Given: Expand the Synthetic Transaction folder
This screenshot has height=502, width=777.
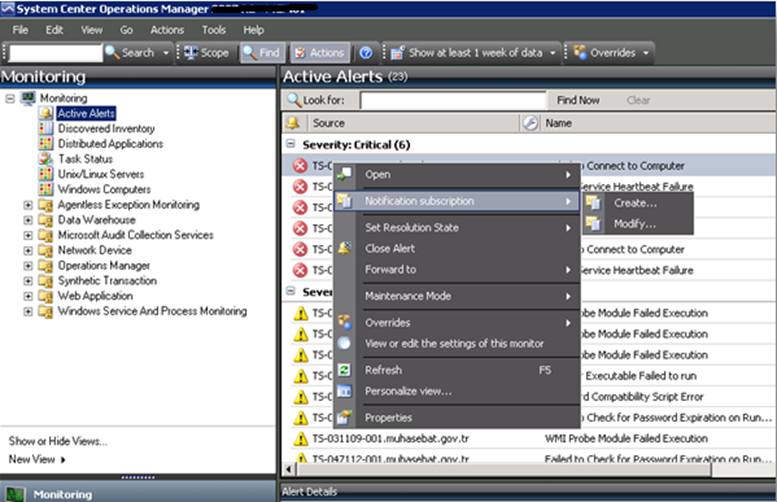Looking at the screenshot, I should tap(28, 281).
